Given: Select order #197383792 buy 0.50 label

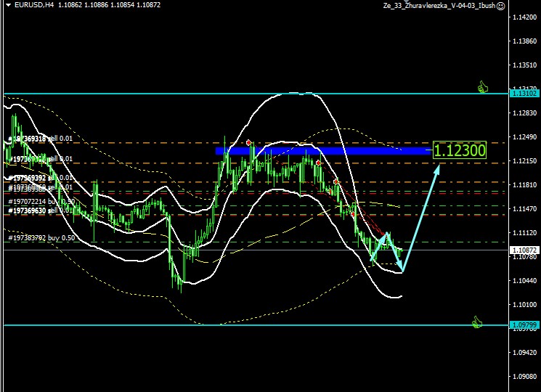Looking at the screenshot, I should (x=42, y=237).
